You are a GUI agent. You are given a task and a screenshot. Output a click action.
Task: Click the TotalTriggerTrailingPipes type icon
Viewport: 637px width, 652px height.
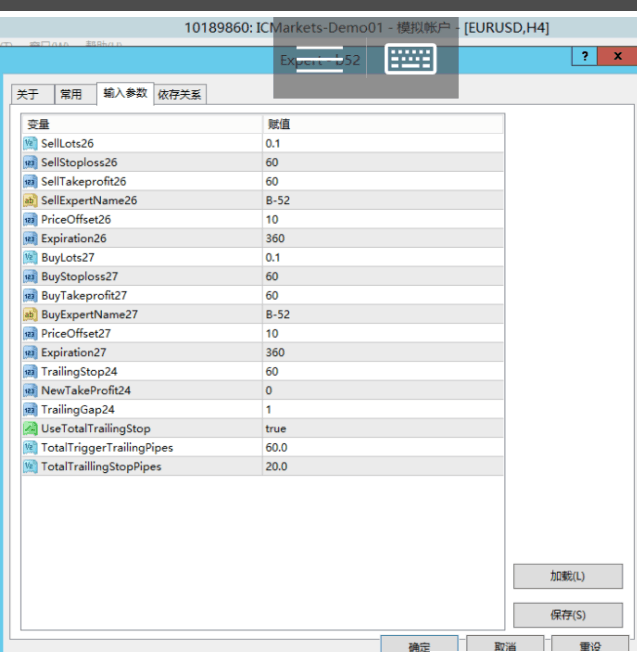click(x=30, y=448)
